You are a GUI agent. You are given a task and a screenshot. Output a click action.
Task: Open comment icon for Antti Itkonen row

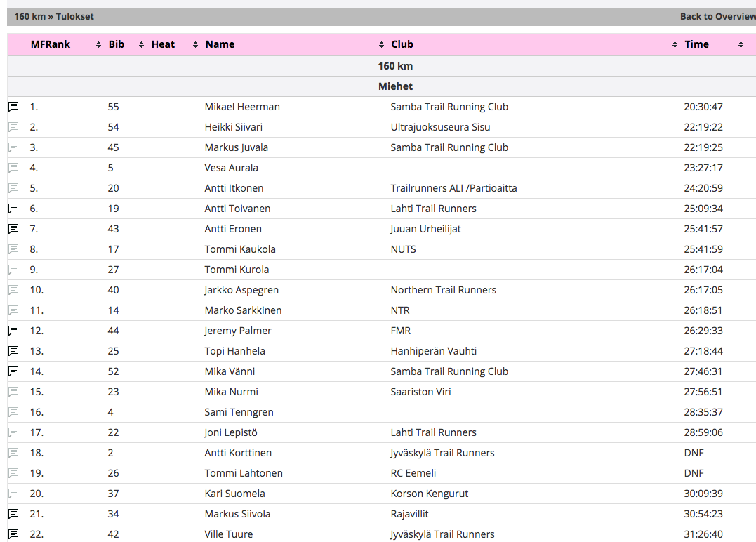point(13,187)
